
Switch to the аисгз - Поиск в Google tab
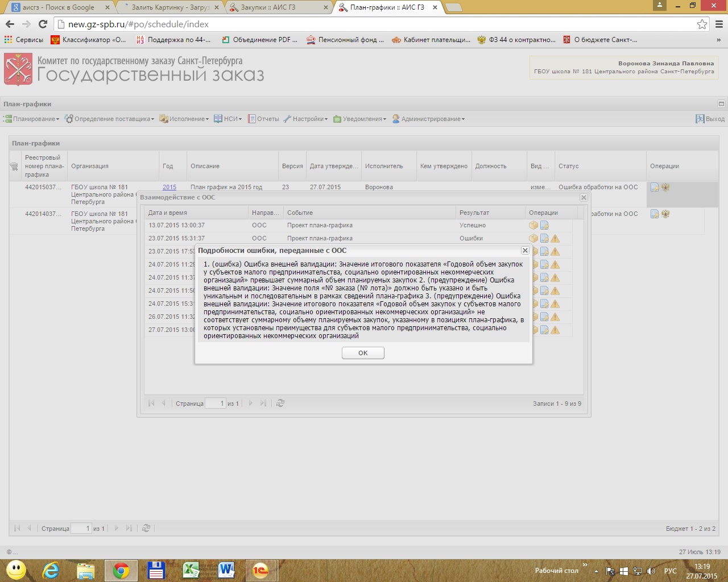coord(60,7)
